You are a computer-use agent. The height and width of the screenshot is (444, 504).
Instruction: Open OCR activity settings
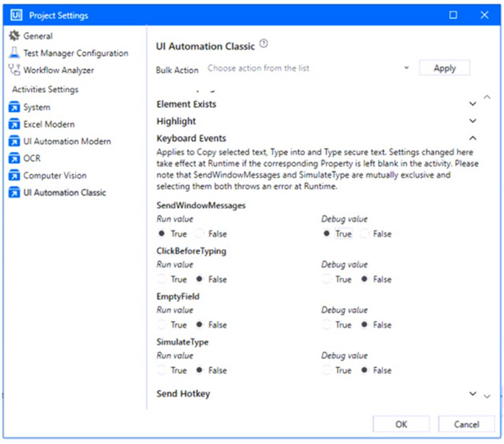pyautogui.click(x=32, y=158)
